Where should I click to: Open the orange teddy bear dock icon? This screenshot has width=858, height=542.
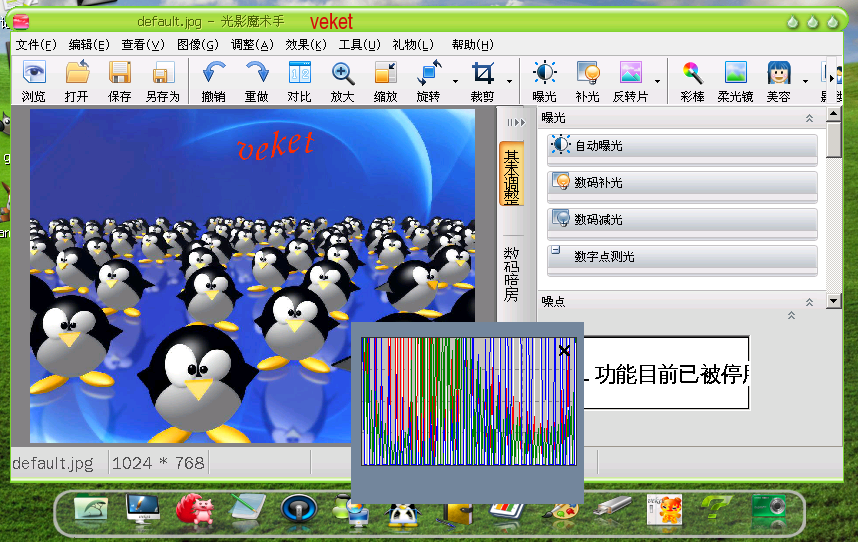click(664, 510)
